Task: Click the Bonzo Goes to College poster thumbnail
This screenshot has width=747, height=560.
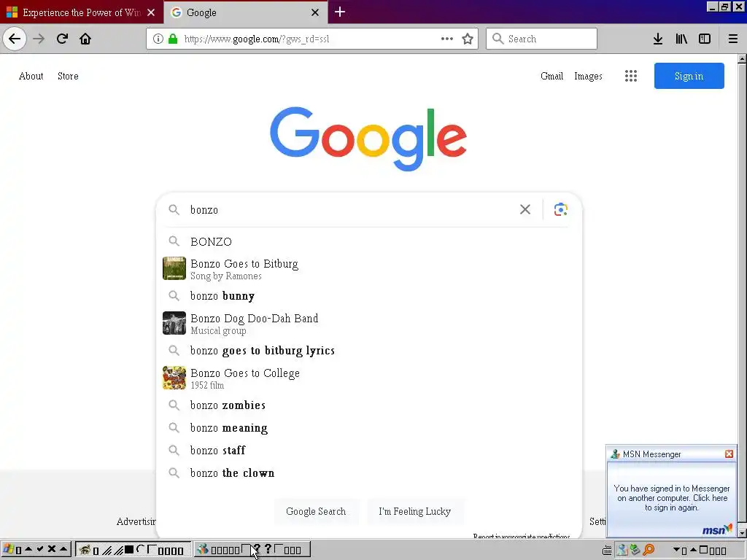Action: coord(174,378)
